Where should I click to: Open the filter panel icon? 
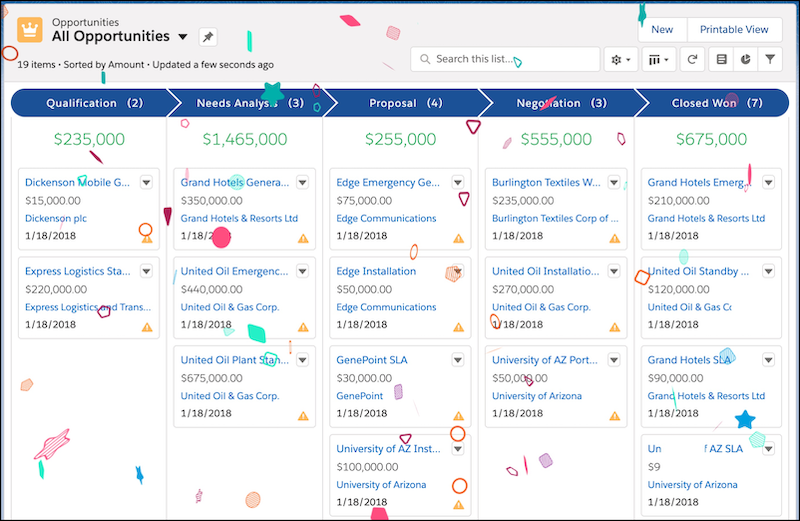point(770,60)
